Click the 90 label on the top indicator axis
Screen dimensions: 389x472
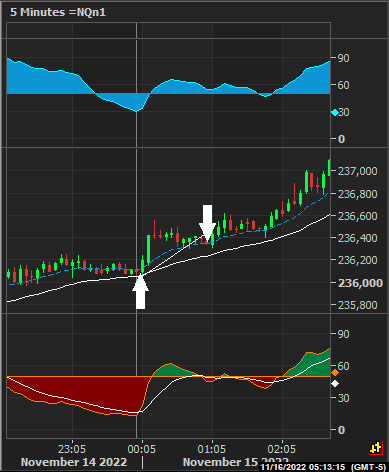344,58
